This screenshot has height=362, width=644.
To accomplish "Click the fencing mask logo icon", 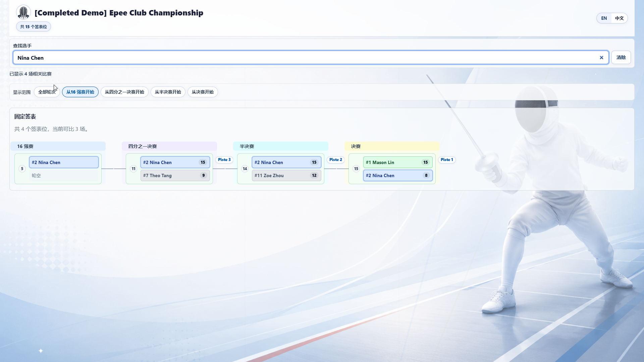I will [23, 13].
